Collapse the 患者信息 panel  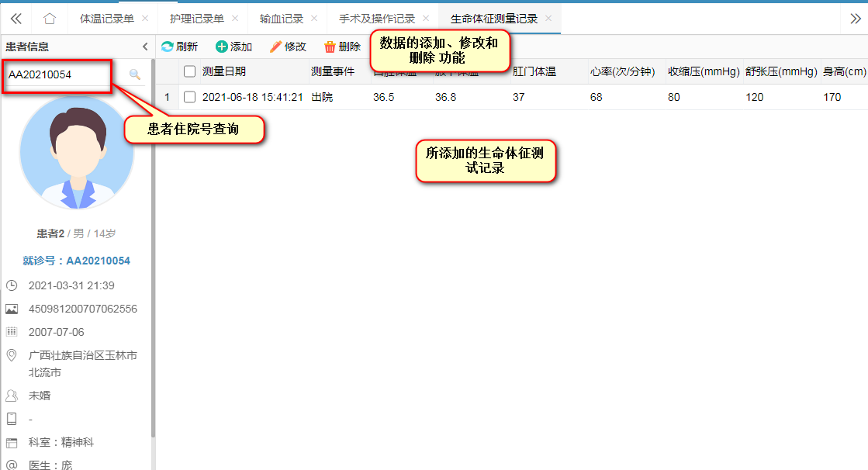[145, 47]
